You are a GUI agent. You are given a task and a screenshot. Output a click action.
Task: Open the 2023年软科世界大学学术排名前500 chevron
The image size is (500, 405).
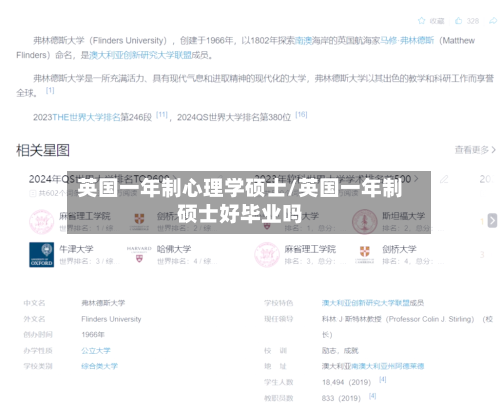tap(416, 179)
